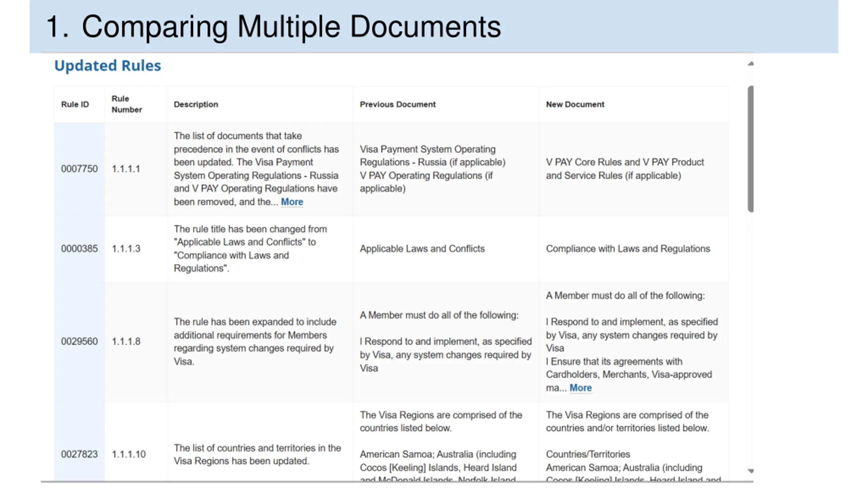The height and width of the screenshot is (488, 868).
Task: Click rule number 1.1.1.10
Action: [x=129, y=454]
